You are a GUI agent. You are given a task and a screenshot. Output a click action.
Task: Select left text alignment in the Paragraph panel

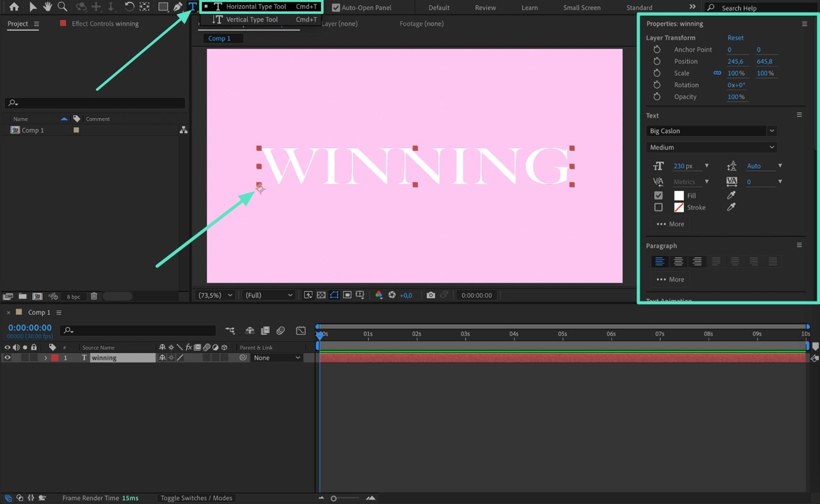pos(659,261)
